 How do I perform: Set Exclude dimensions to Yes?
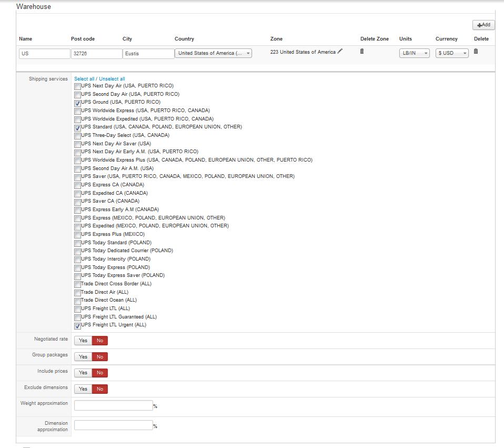coord(83,389)
